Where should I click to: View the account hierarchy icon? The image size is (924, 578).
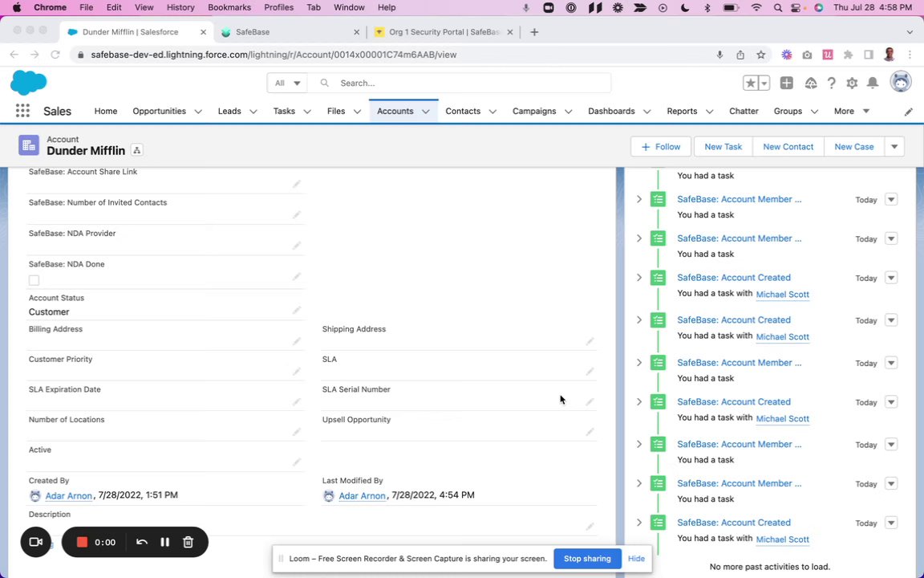(x=136, y=150)
